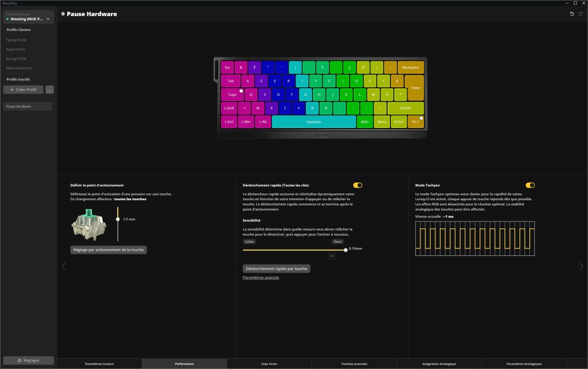Collapse the sensitivity section with the small chevron
588x369 pixels.
click(332, 257)
